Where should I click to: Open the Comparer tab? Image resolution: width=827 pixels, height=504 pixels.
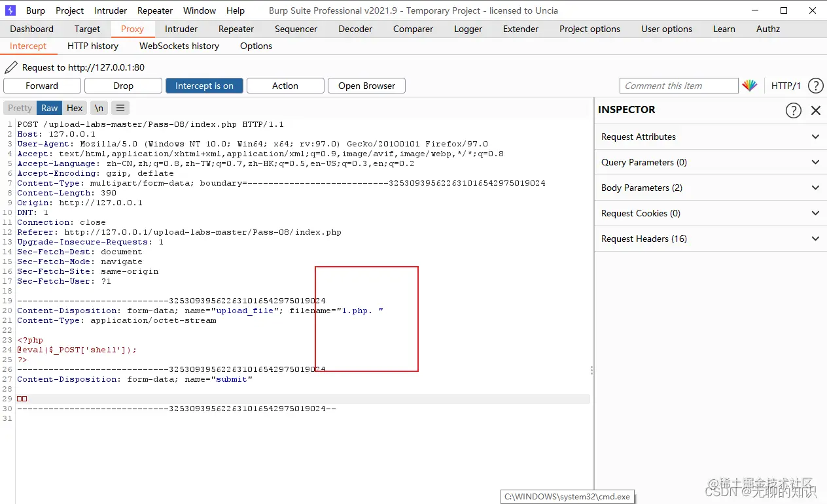point(413,29)
